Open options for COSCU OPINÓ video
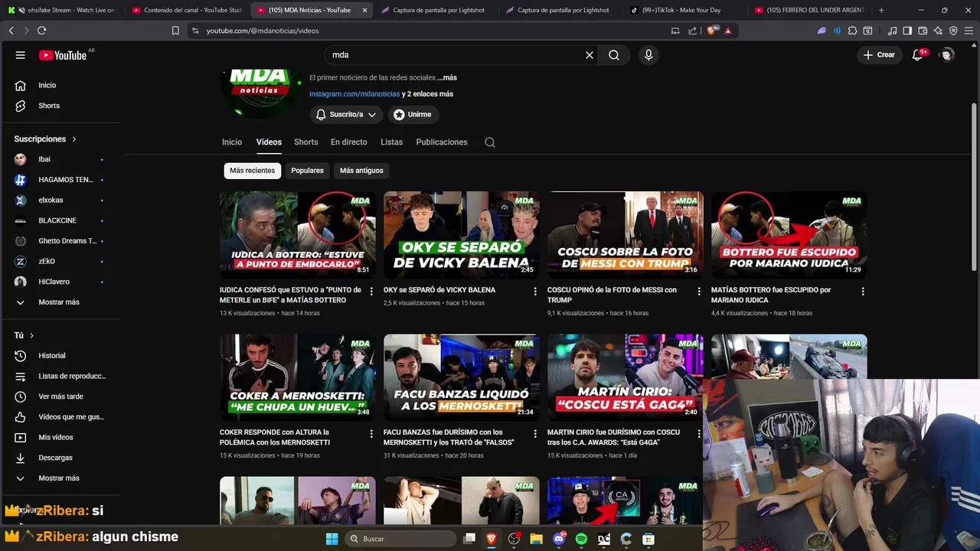The image size is (980, 551). (699, 292)
